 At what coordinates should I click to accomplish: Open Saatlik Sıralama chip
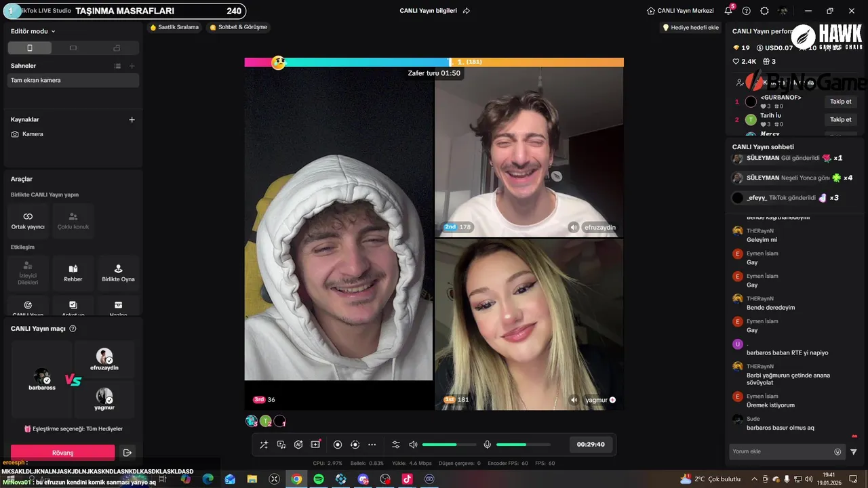click(174, 27)
